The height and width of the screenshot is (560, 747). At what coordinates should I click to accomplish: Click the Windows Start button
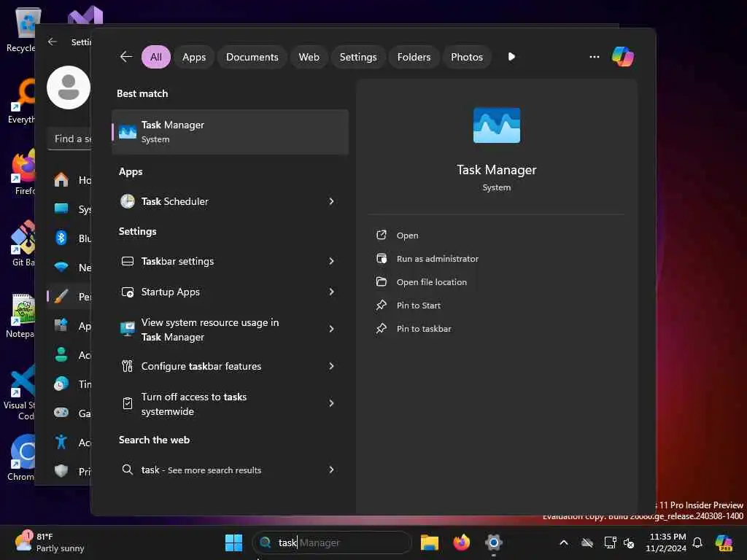233,542
